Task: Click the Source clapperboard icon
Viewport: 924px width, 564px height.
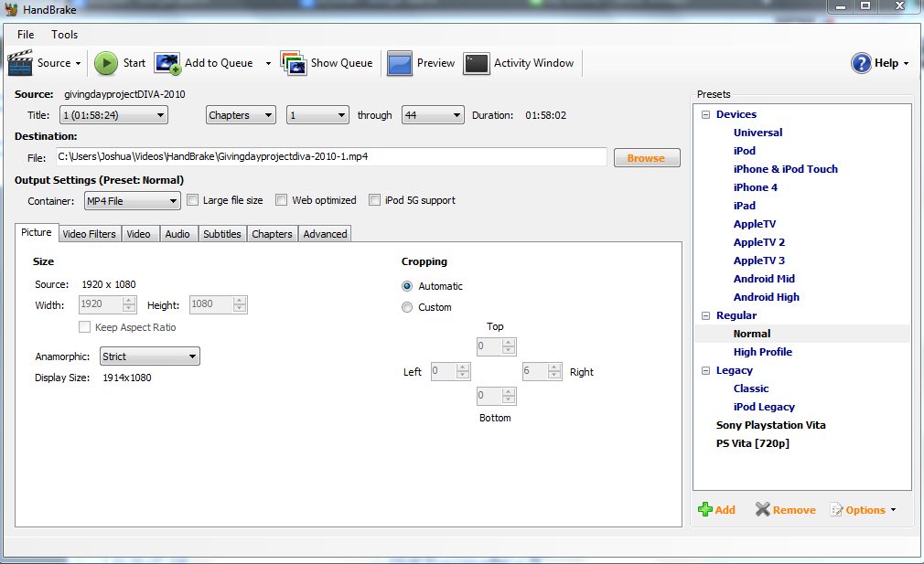Action: pyautogui.click(x=20, y=62)
